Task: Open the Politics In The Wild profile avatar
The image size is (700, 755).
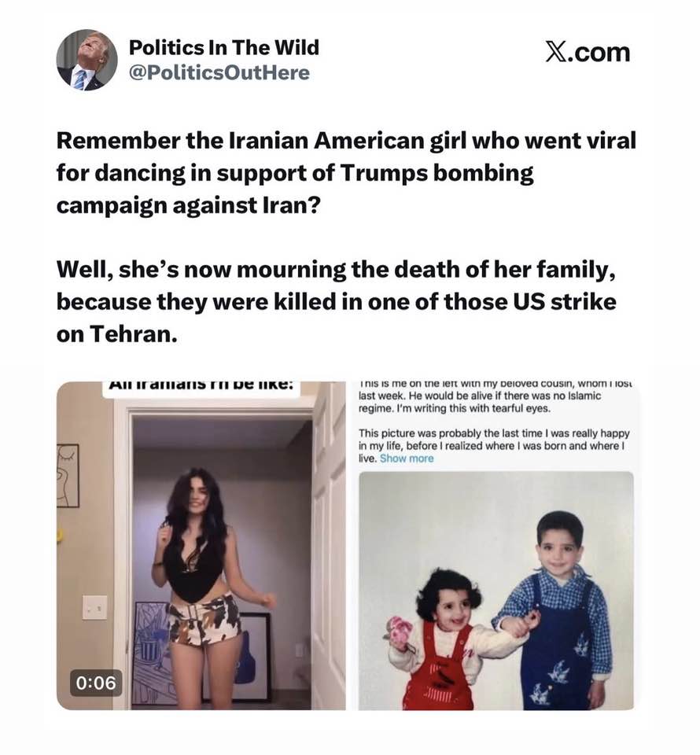Action: [x=87, y=61]
